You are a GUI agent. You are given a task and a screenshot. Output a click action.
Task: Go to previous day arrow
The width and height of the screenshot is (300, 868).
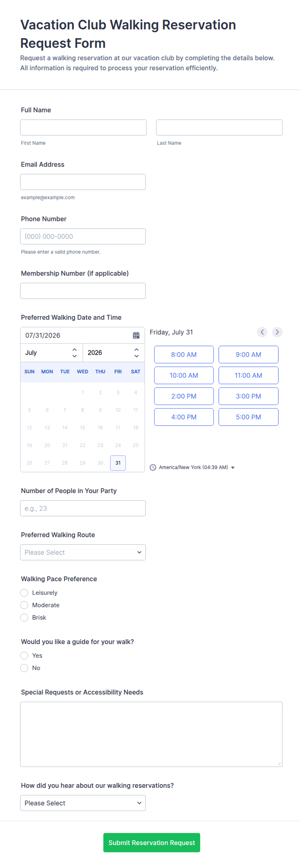click(x=262, y=332)
